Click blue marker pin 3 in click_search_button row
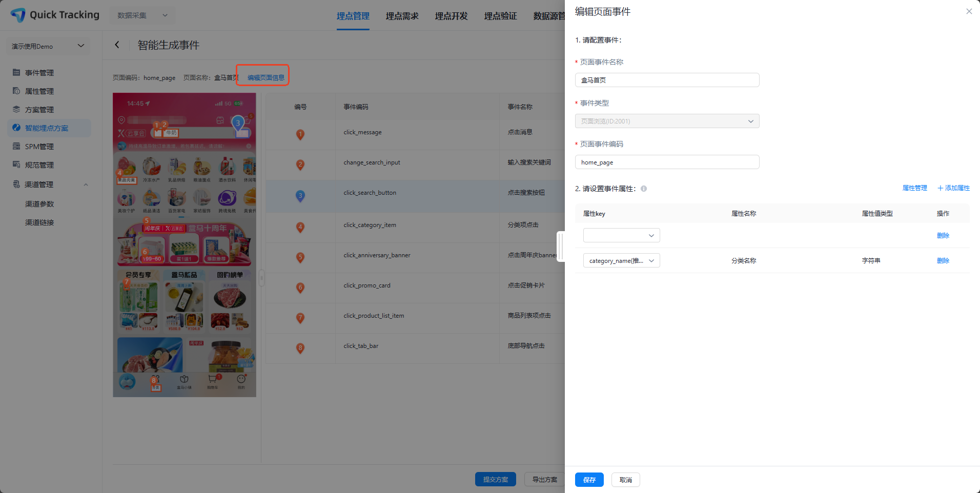 point(300,195)
